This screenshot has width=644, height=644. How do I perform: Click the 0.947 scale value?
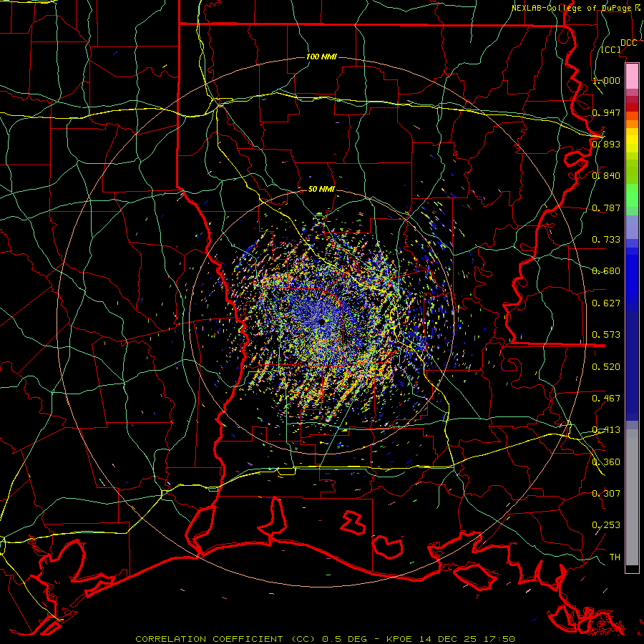click(606, 112)
